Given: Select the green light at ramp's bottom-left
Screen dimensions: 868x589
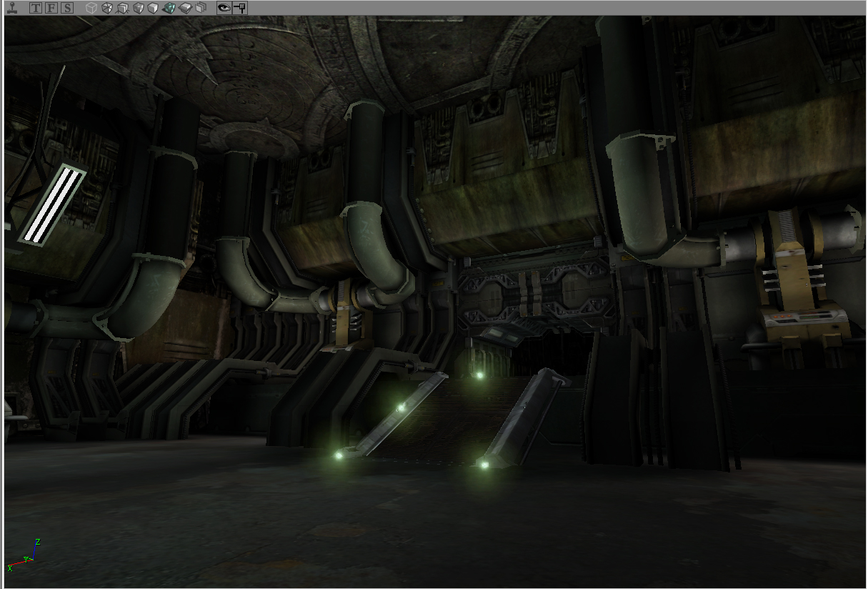Looking at the screenshot, I should tap(339, 455).
